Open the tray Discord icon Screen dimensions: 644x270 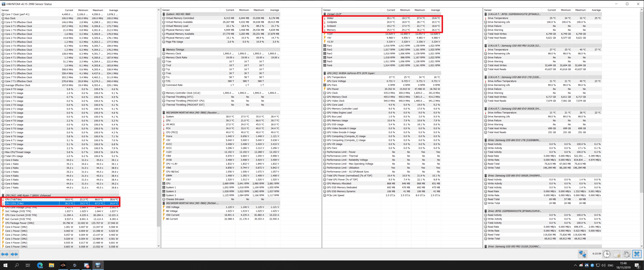[581, 265]
